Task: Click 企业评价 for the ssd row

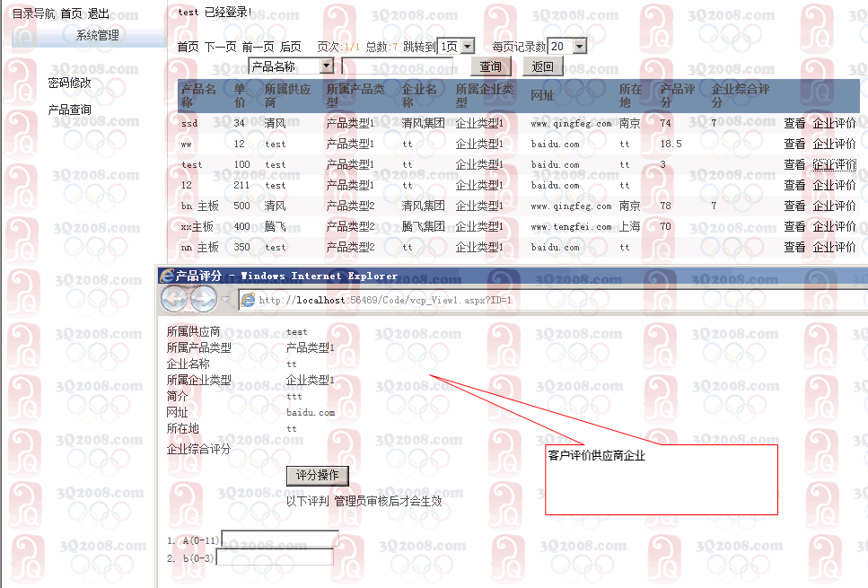Action: 834,124
